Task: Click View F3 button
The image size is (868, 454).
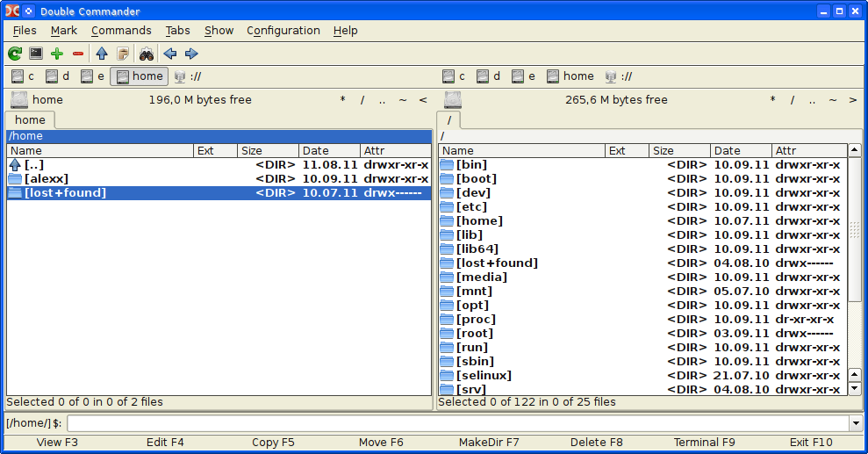Action: (57, 443)
